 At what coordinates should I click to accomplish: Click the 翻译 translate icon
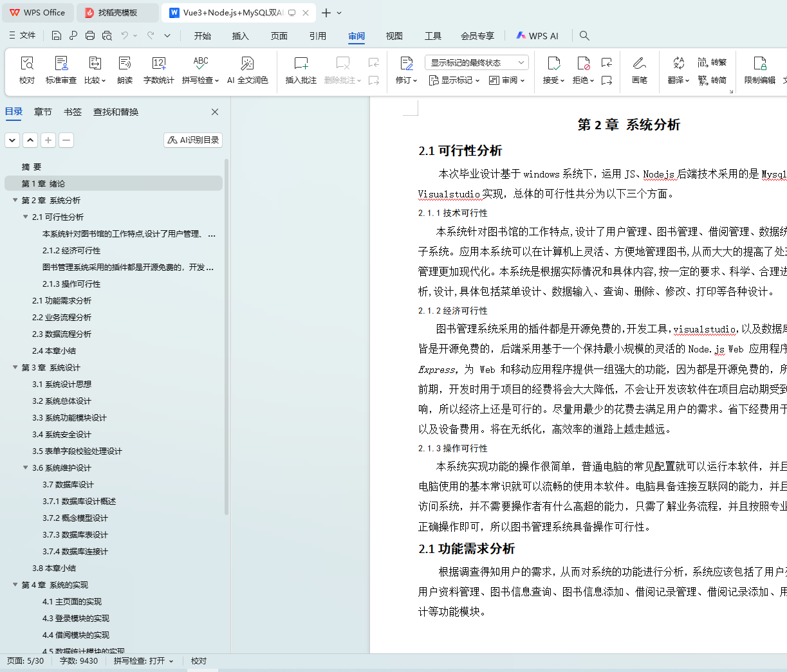point(679,63)
